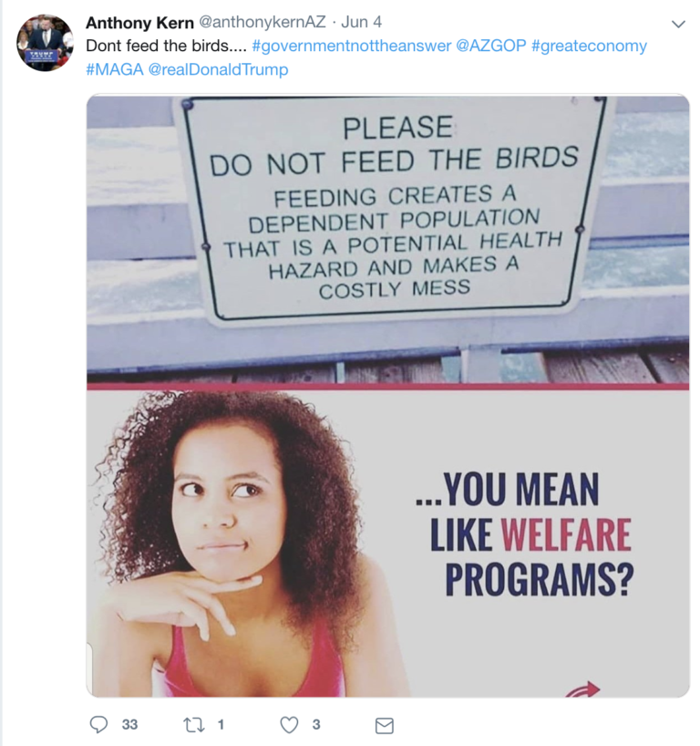Click the retweet arrows icon
The width and height of the screenshot is (700, 746).
tap(193, 725)
